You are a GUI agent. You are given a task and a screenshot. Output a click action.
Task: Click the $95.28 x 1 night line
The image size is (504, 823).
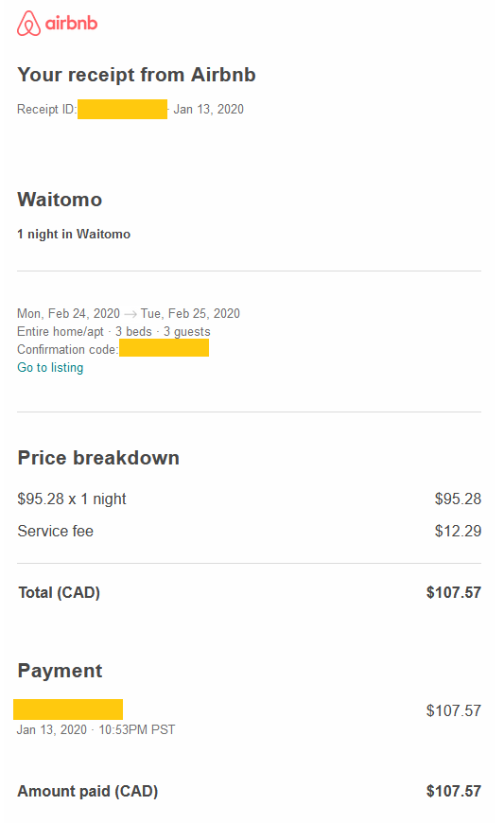click(x=72, y=499)
